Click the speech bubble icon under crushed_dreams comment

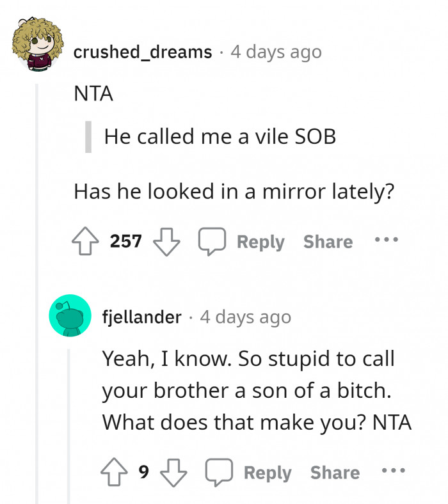(211, 242)
